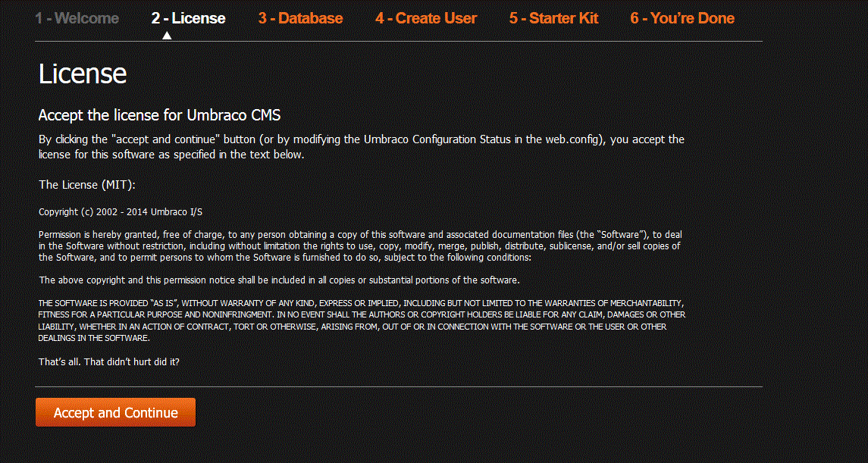Click the License page heading

(x=83, y=74)
